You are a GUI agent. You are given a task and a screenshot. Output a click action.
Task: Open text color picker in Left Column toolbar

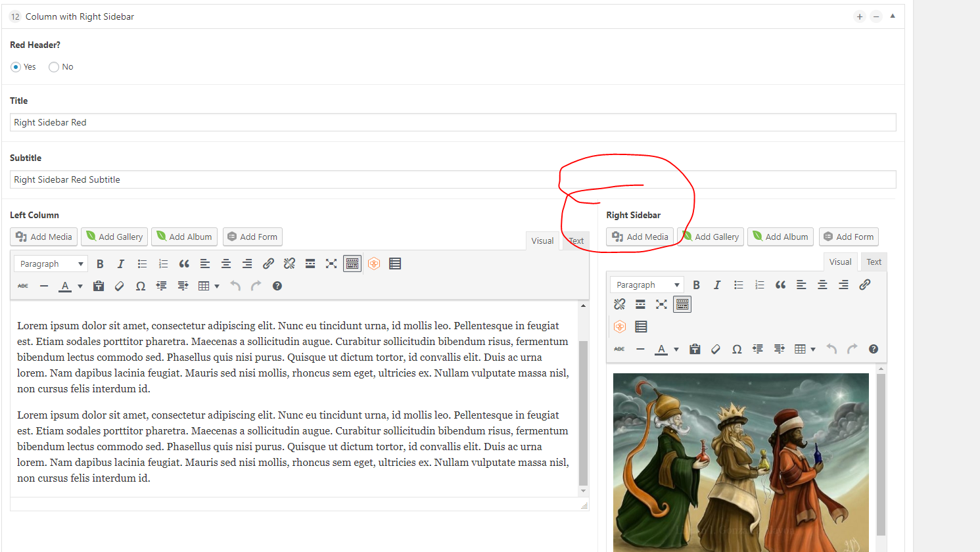(x=80, y=287)
